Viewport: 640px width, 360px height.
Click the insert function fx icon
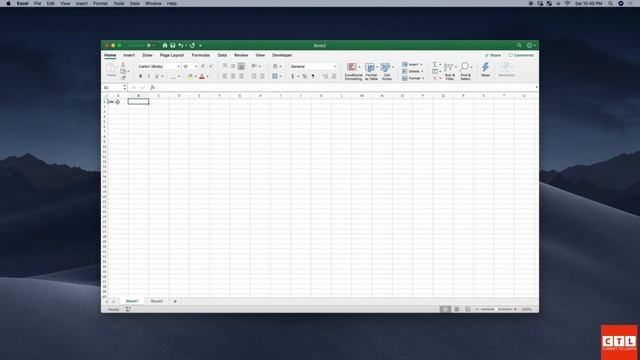tap(153, 87)
